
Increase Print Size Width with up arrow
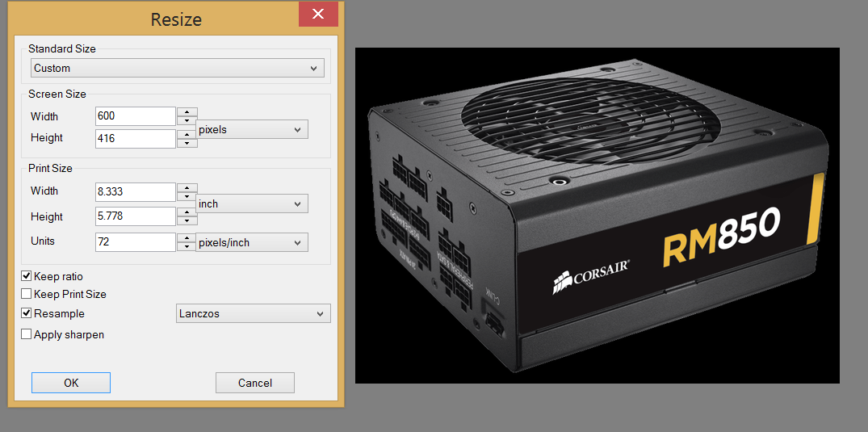(x=187, y=187)
